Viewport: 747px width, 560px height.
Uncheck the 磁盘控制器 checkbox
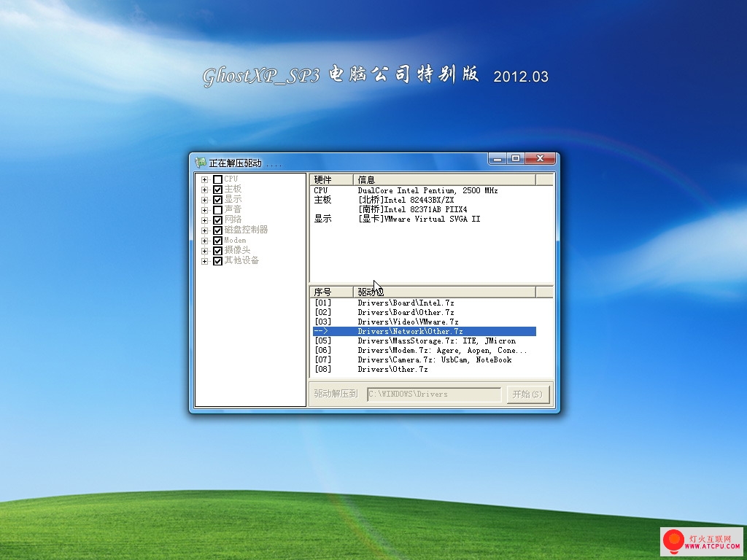pos(217,230)
